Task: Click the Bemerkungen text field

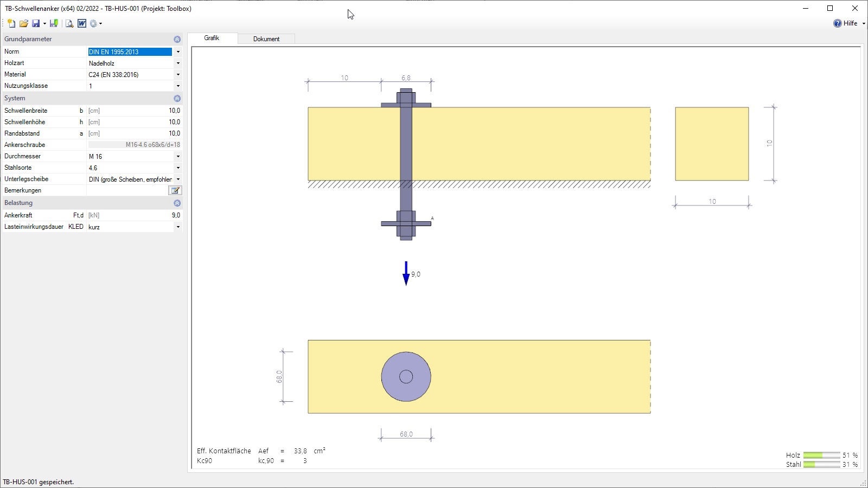Action: click(x=127, y=190)
